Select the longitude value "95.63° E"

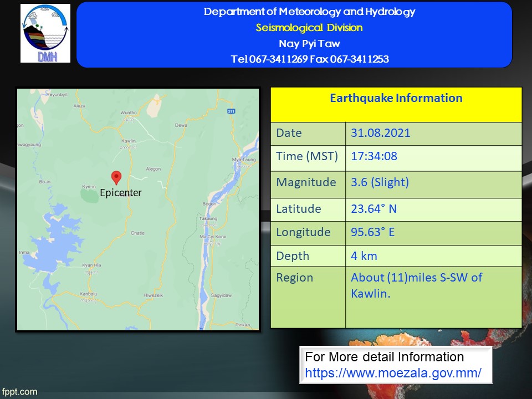pos(372,232)
